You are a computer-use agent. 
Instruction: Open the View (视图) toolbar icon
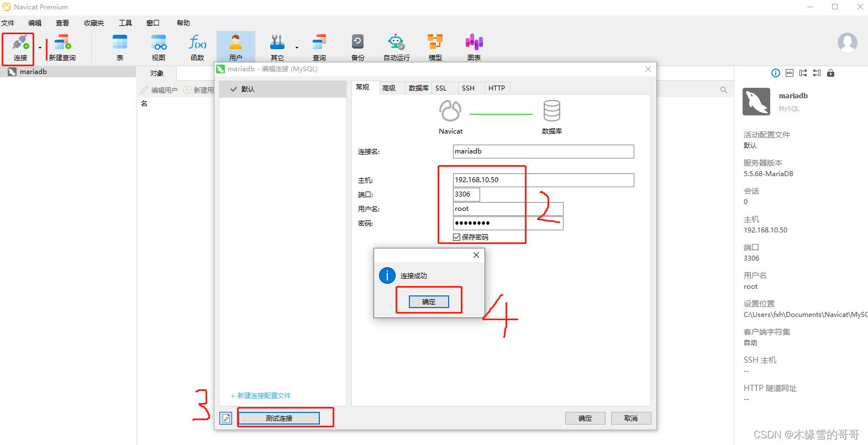coord(159,48)
